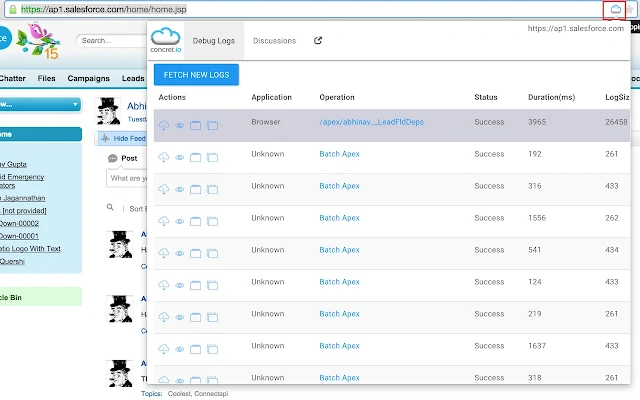Download the Batch Apex log with duration 1637
The height and width of the screenshot is (400, 640).
[164, 349]
